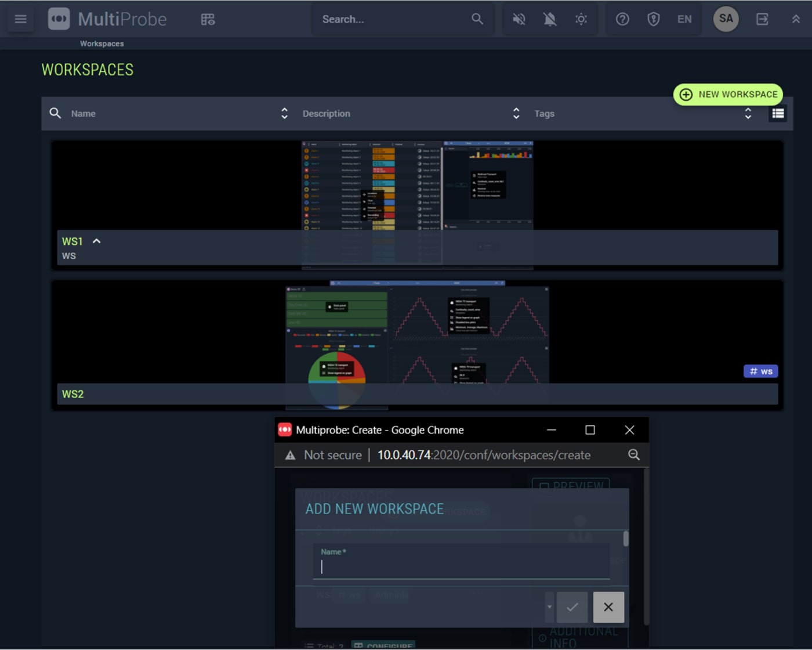Click the Chrome popup zoom magnifier icon
The height and width of the screenshot is (650, 812).
coord(634,455)
